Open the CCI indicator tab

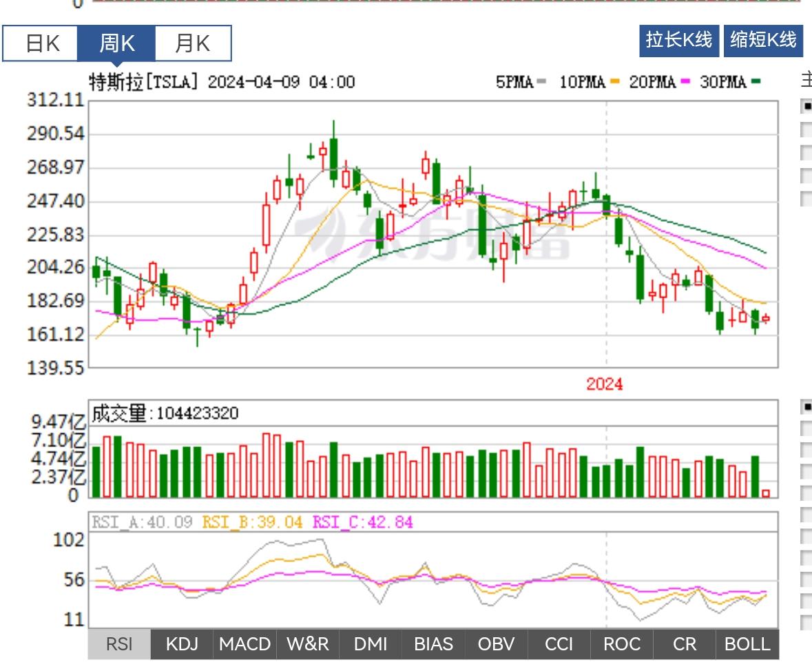coord(559,644)
